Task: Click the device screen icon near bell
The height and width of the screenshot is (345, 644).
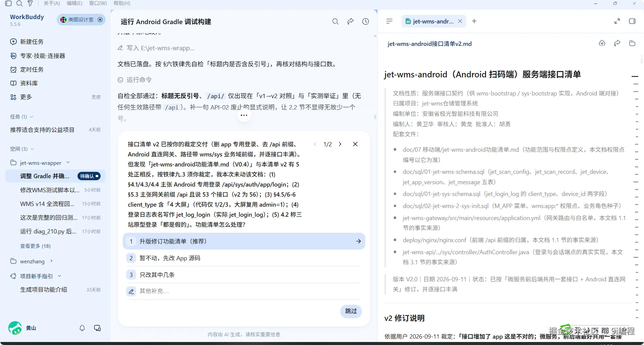Action: (97, 328)
